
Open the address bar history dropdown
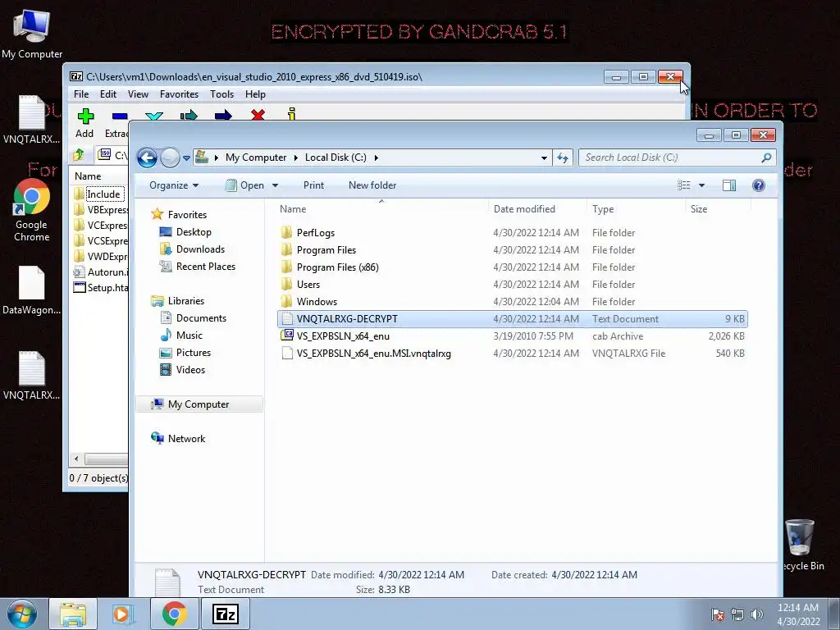point(544,157)
